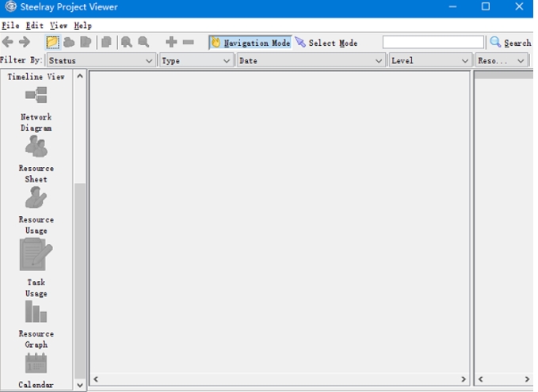Click the copy icon in toolbar
The image size is (538, 392).
coord(107,42)
